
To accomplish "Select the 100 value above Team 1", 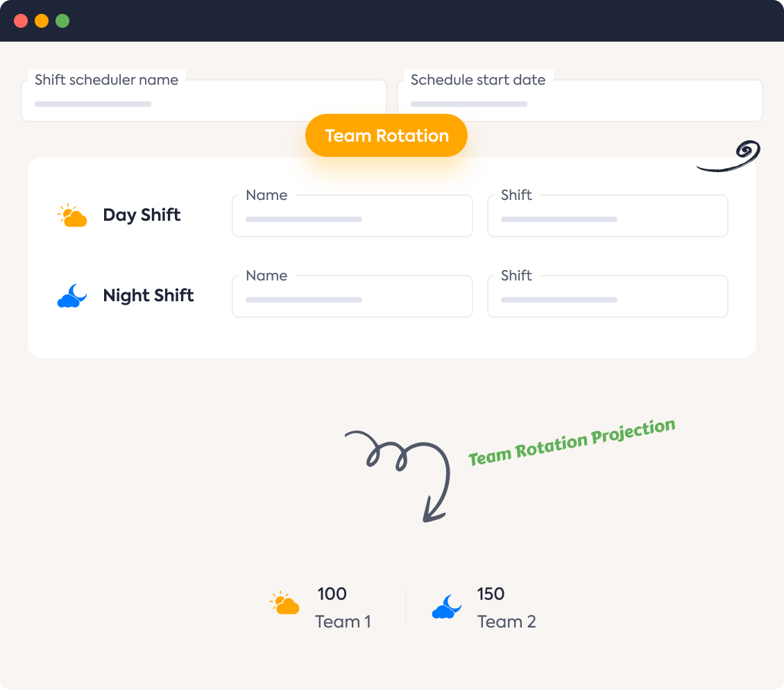I will (331, 594).
